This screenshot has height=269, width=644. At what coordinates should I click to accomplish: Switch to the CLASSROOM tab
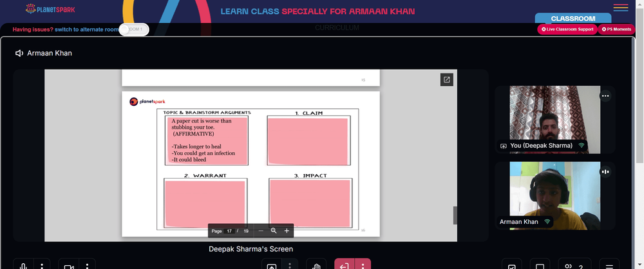tap(573, 19)
